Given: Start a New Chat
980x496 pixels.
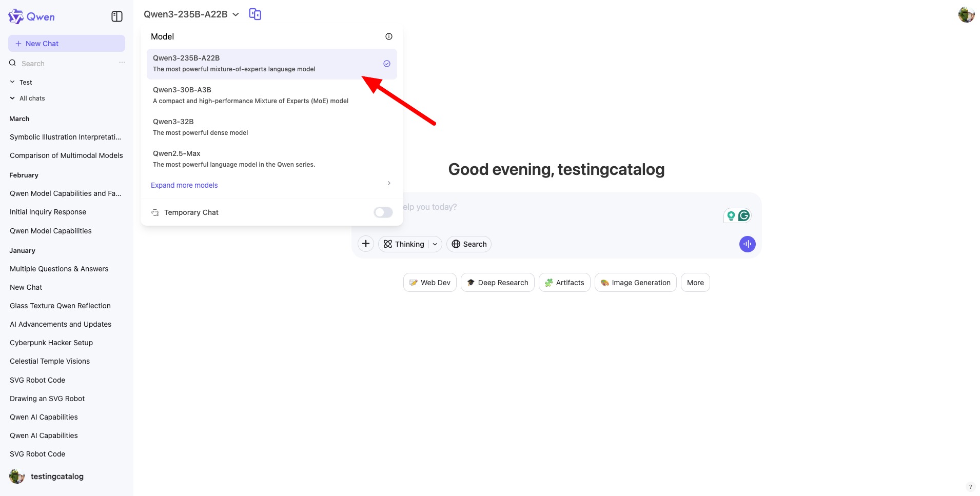Looking at the screenshot, I should click(x=67, y=44).
